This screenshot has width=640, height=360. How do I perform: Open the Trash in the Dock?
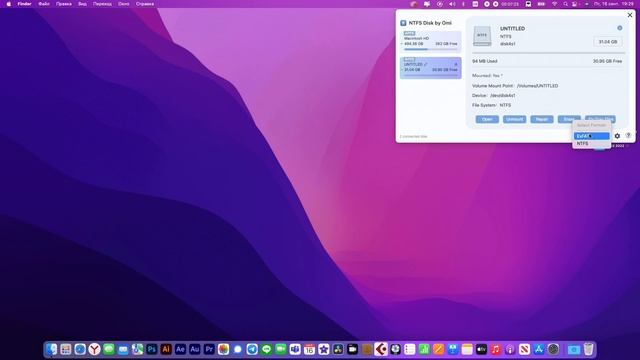click(588, 349)
